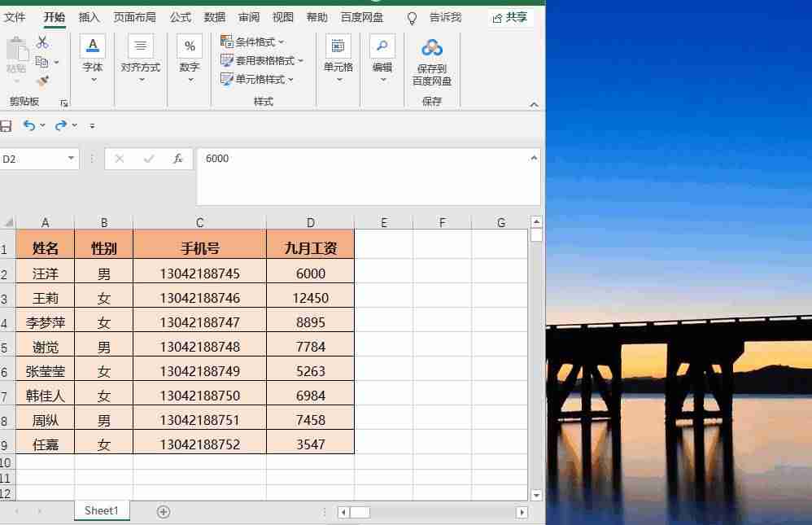Click the Cancel X in formula bar

(x=119, y=159)
